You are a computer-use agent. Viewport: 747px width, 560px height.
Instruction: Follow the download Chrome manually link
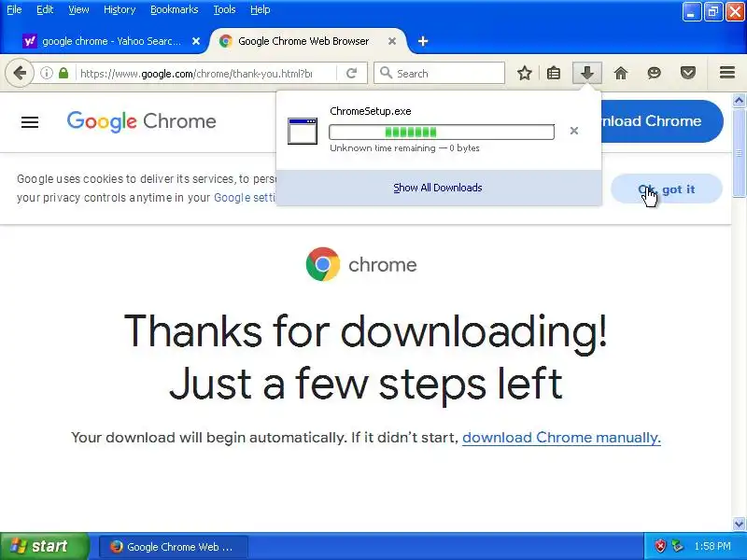click(561, 437)
